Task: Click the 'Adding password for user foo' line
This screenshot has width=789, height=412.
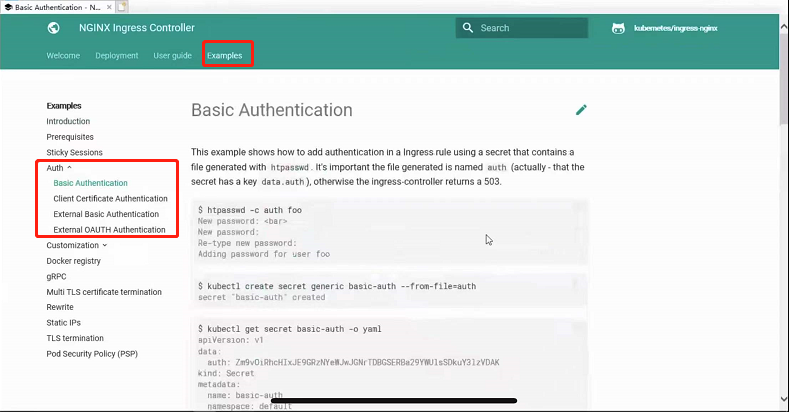Action: pos(264,254)
